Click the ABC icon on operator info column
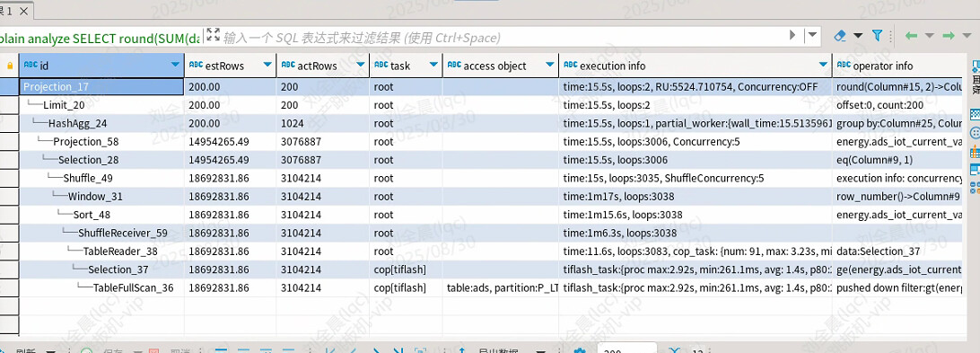The image size is (980, 353). (x=843, y=65)
